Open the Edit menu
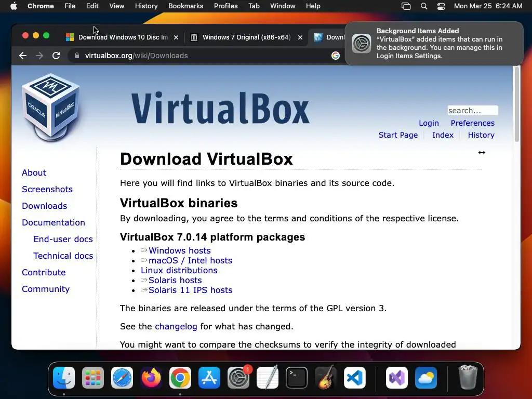The height and width of the screenshot is (399, 532). click(x=92, y=6)
